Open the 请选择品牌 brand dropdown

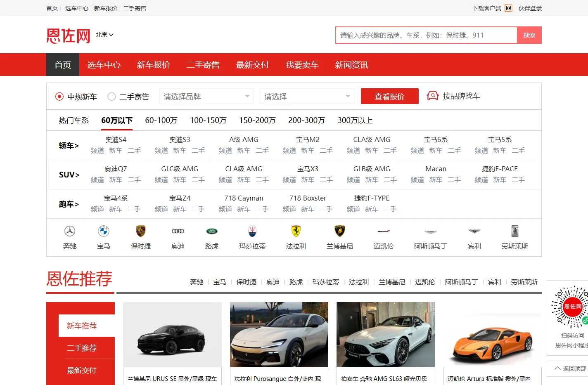[x=206, y=96]
